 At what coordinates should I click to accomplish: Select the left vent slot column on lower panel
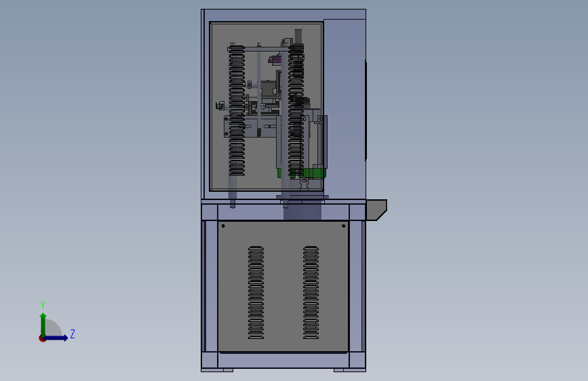(256, 292)
